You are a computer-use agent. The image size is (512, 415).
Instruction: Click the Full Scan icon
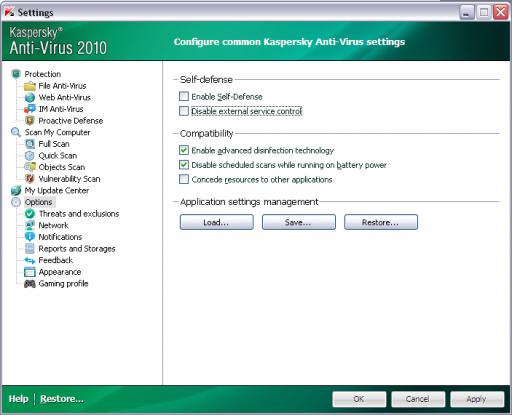(30, 144)
